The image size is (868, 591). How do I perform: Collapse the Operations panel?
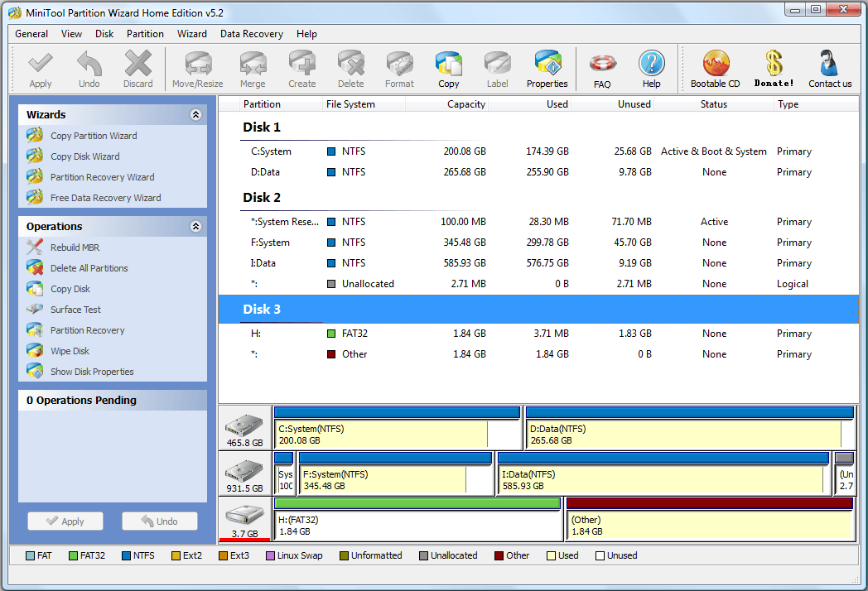[x=195, y=226]
